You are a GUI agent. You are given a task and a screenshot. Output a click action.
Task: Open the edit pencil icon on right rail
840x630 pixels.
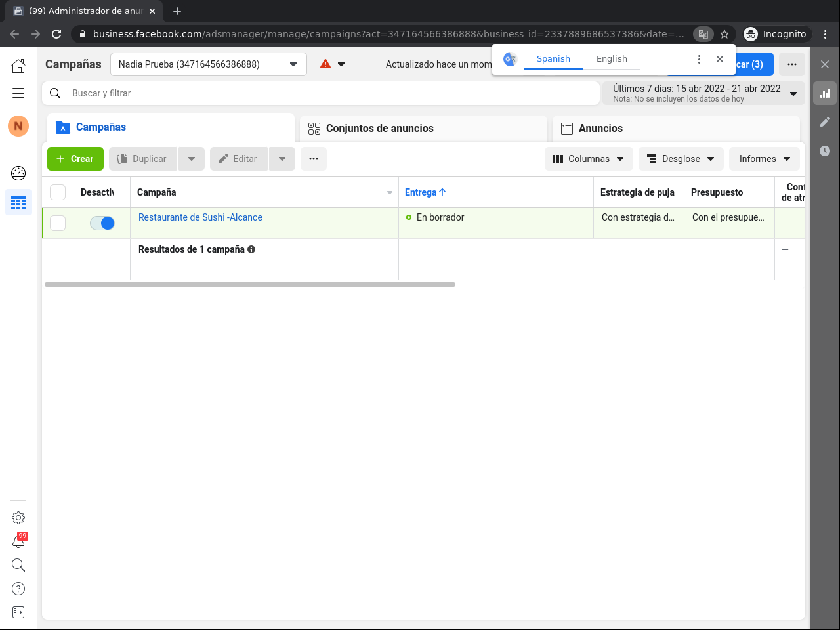(825, 122)
